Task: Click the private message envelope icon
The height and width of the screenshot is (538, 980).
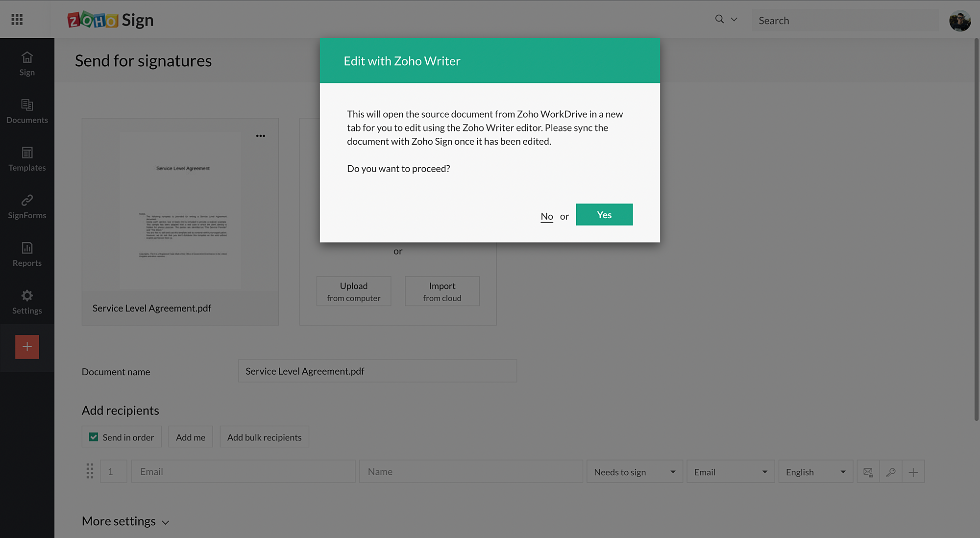Action: (868, 472)
